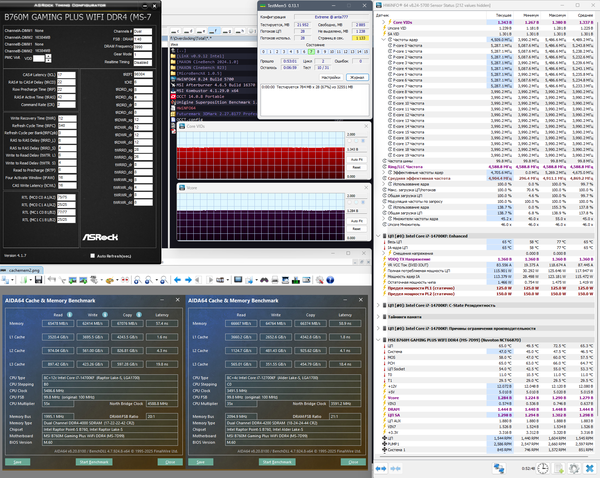Toggle Auto Refresh checkbox in ASRock Timing Configurator
The image size is (600, 478).
click(93, 256)
